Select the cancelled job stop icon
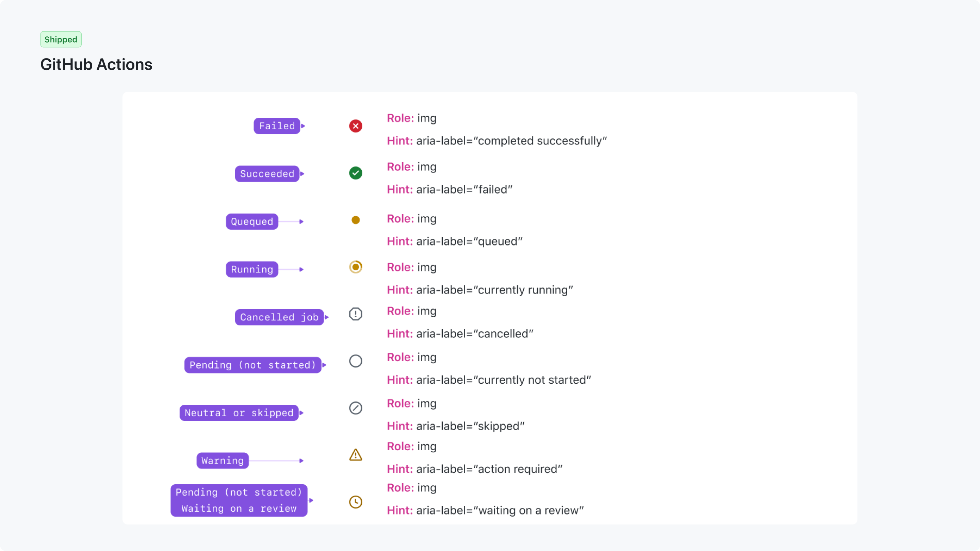 click(x=355, y=314)
